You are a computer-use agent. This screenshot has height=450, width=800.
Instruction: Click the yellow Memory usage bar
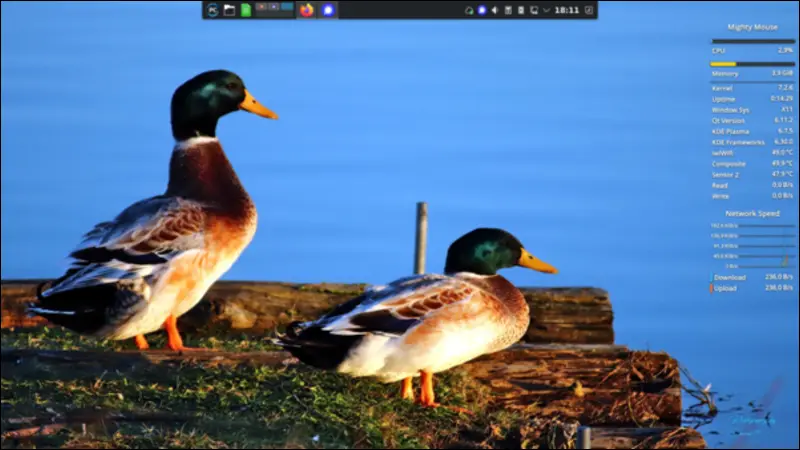pyautogui.click(x=753, y=64)
